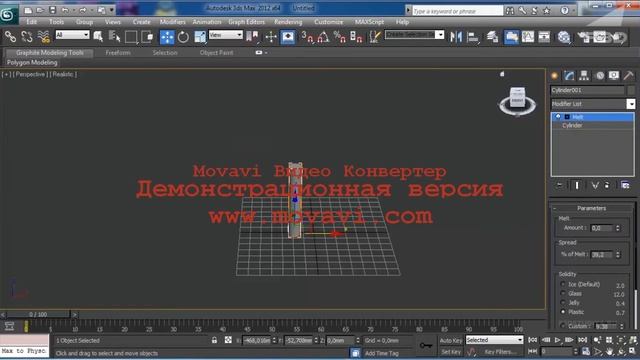
Task: Open the Select by Name dialog icon
Action: (115, 37)
